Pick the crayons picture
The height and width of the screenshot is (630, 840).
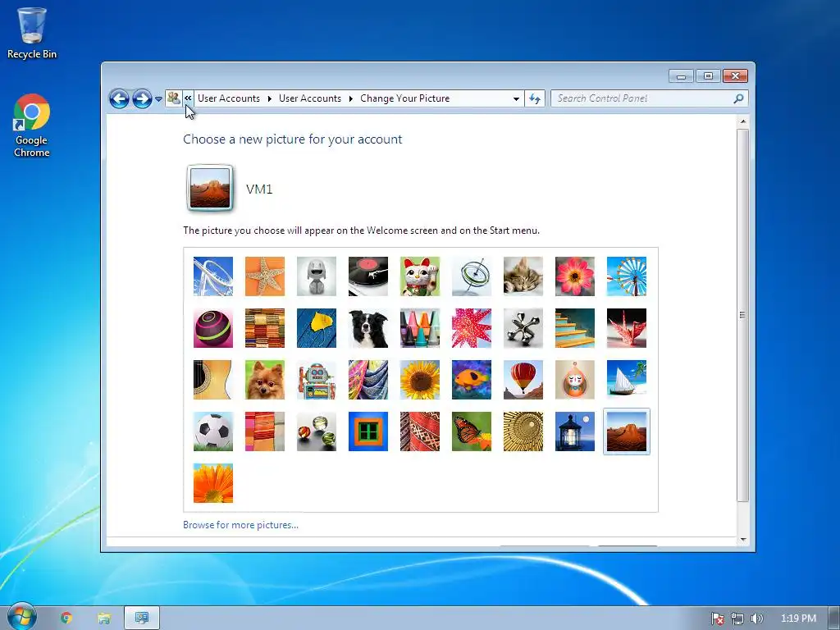[x=420, y=328]
